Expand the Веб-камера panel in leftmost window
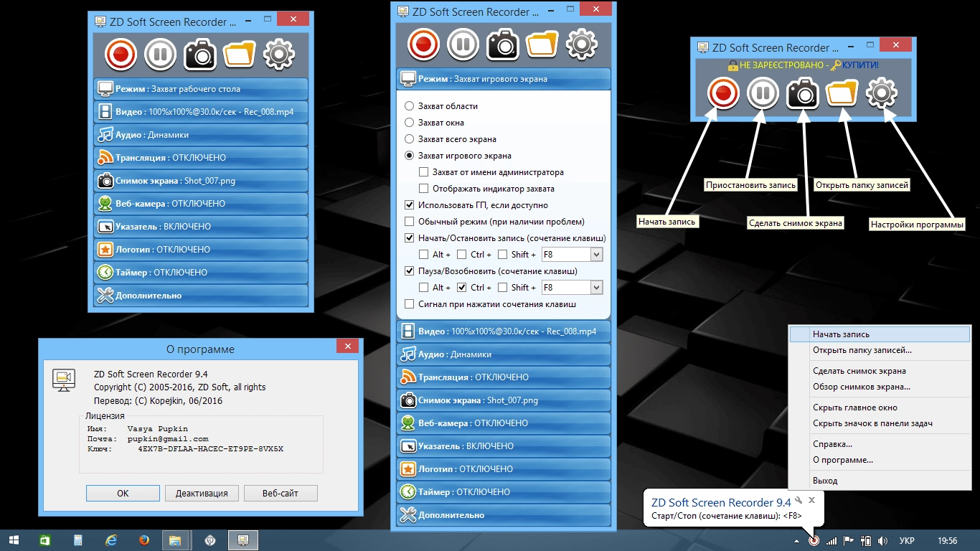Viewport: 980px width, 551px height. (201, 204)
